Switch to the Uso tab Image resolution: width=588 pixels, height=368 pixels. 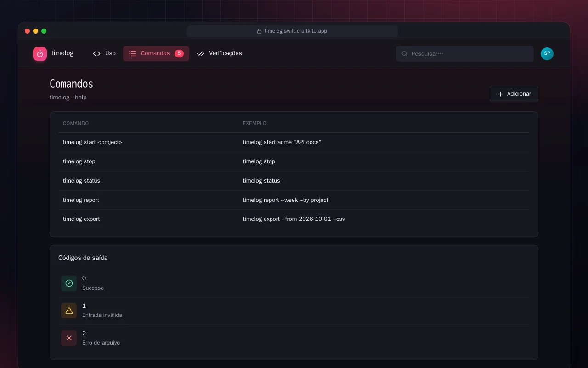click(104, 53)
